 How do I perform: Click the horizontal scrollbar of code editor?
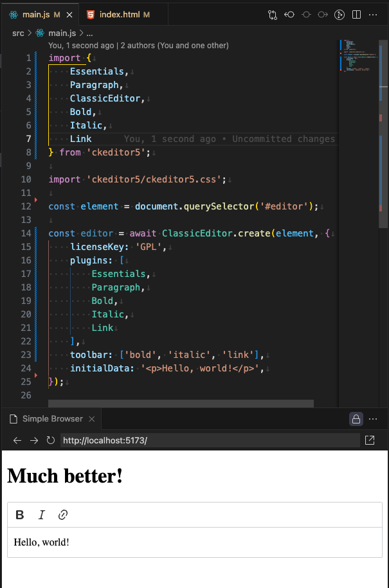click(180, 404)
